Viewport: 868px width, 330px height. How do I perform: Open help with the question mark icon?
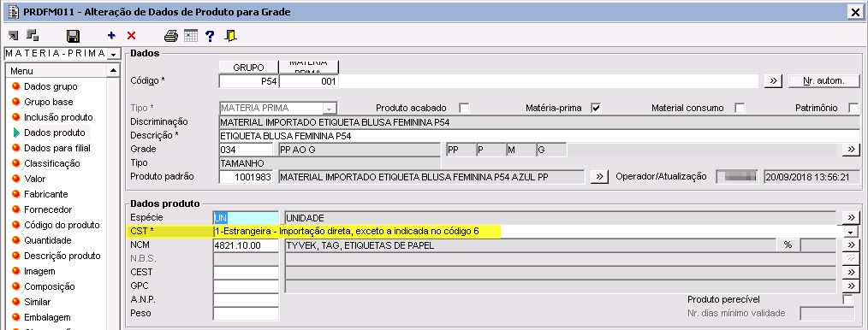pos(210,36)
